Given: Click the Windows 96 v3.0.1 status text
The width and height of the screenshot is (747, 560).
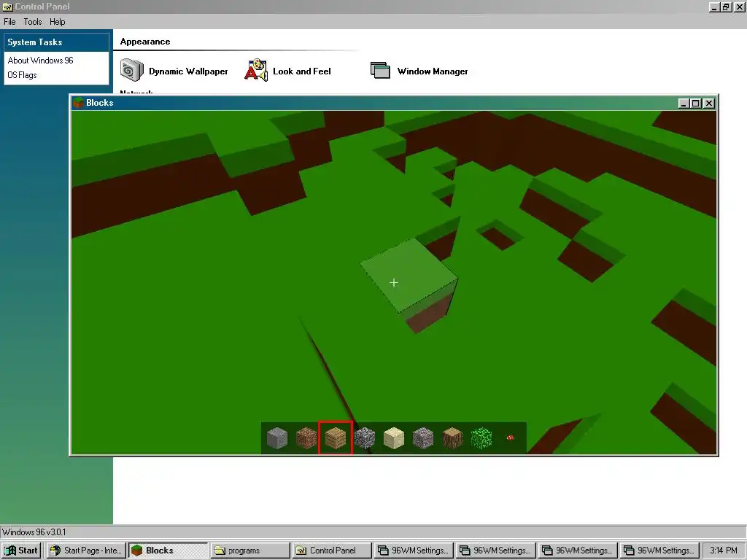Looking at the screenshot, I should tap(34, 532).
